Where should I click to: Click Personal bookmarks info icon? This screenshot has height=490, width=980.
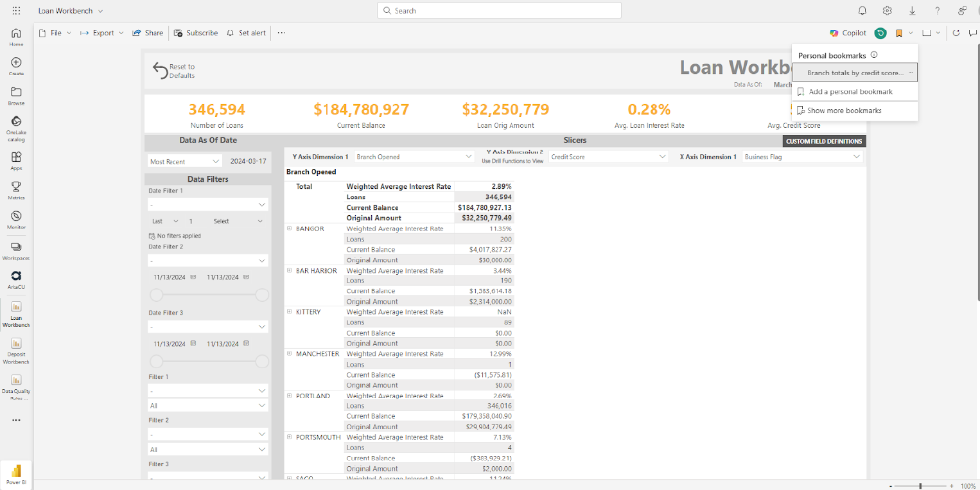pos(874,55)
